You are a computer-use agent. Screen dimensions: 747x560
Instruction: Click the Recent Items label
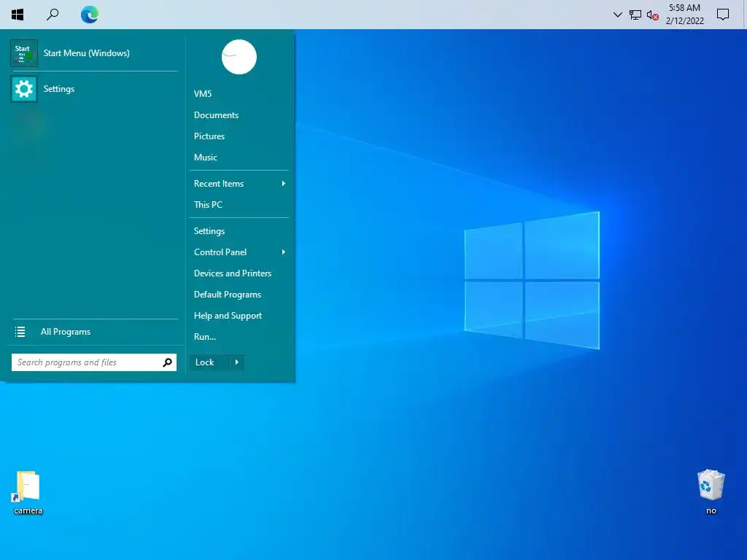219,183
